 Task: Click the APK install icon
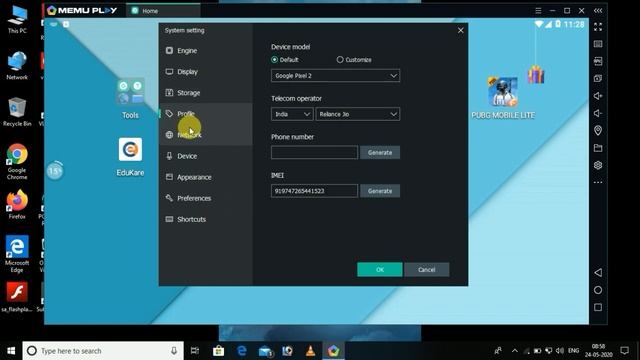point(598,61)
